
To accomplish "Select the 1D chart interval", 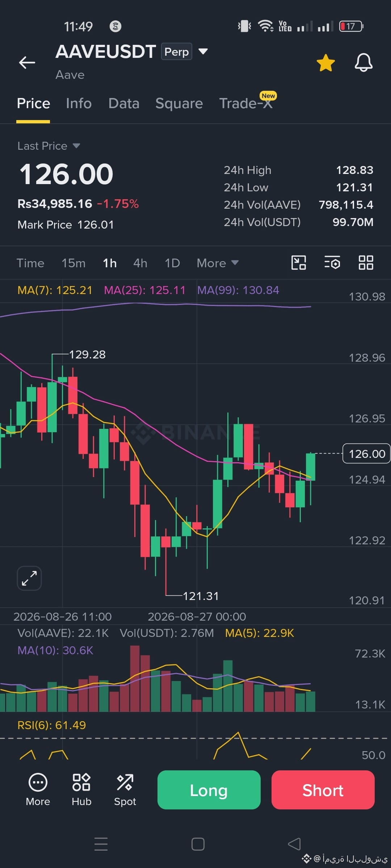I will click(x=172, y=263).
